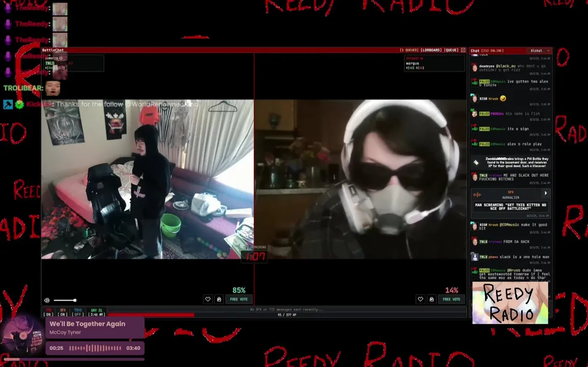Click the phoxv avatar in chat
Viewport: 588px width, 367px height.
pyautogui.click(x=474, y=257)
